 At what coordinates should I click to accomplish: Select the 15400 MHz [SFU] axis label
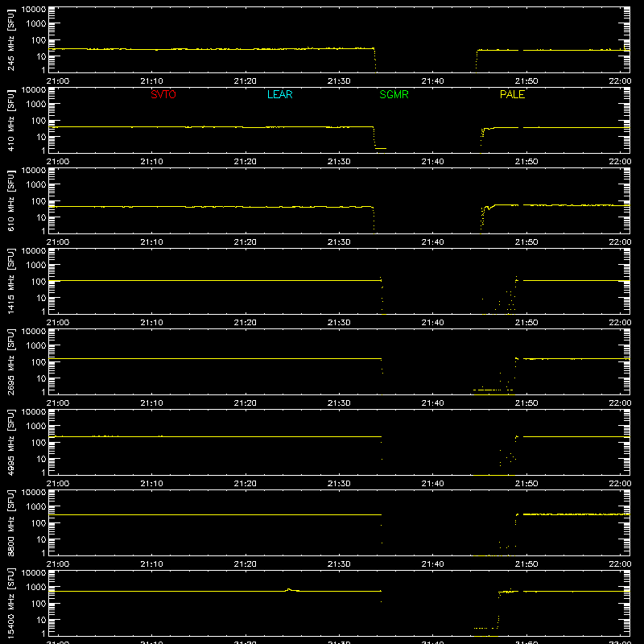pyautogui.click(x=11, y=604)
